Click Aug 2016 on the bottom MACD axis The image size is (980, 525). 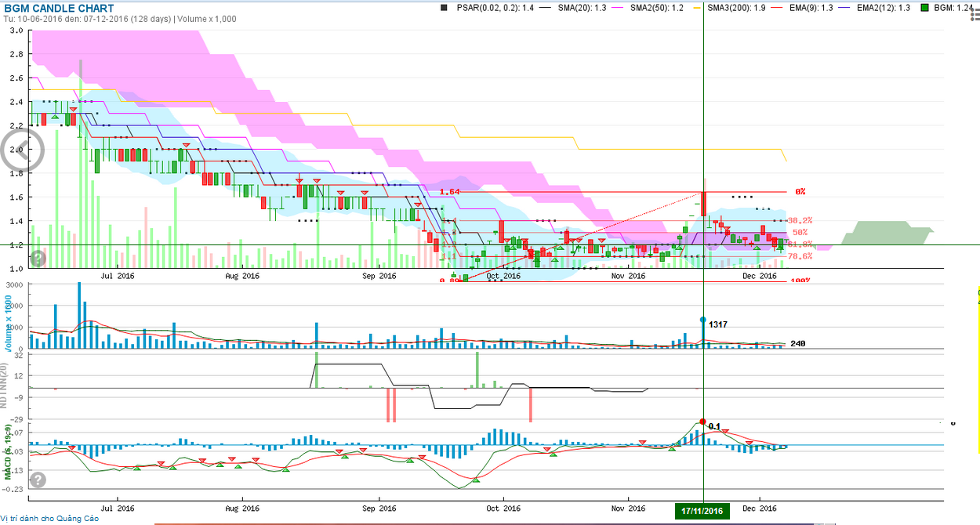click(241, 507)
